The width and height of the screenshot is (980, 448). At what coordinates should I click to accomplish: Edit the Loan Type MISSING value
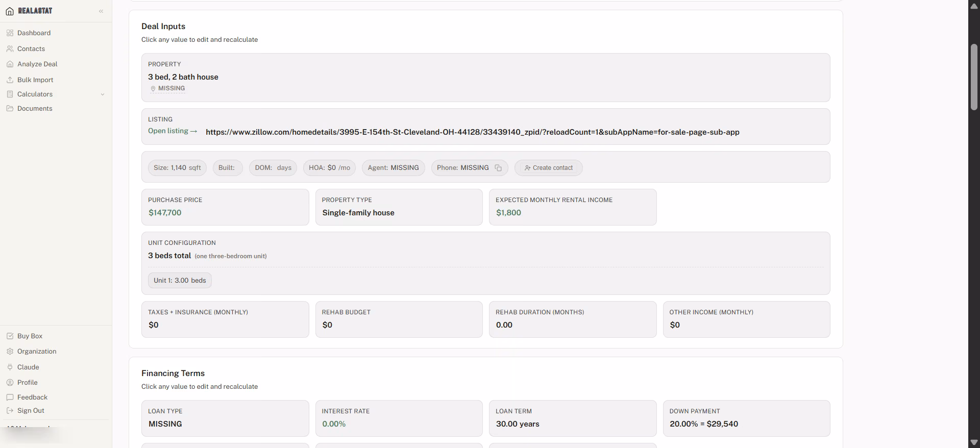coord(165,424)
